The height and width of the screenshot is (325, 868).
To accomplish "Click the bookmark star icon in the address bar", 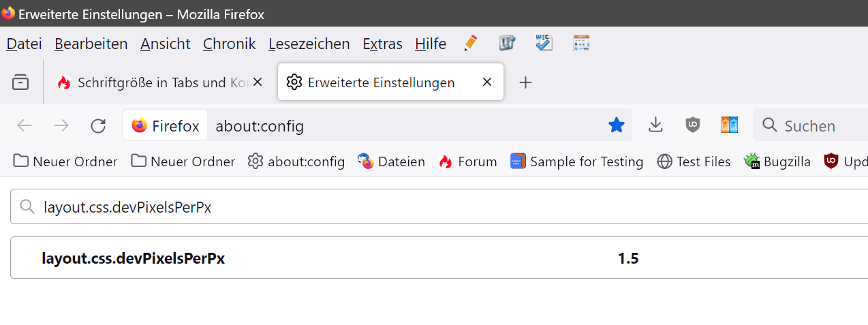I will (616, 125).
